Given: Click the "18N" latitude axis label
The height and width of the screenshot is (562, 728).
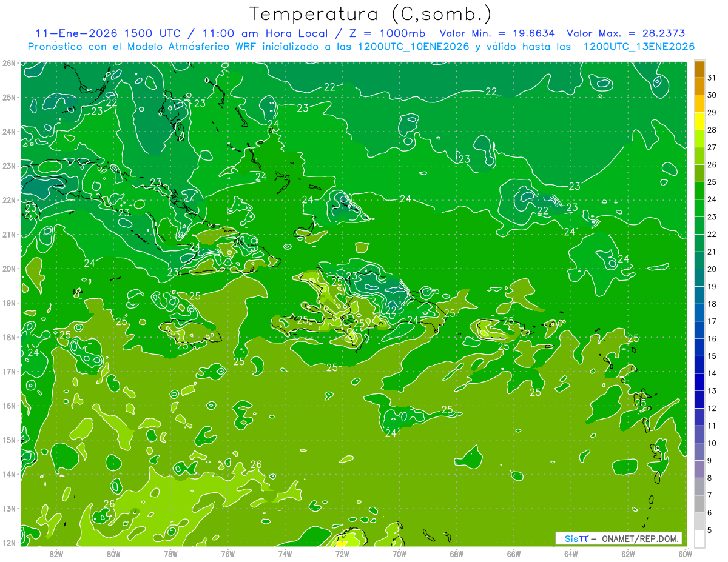Looking at the screenshot, I should pos(9,337).
